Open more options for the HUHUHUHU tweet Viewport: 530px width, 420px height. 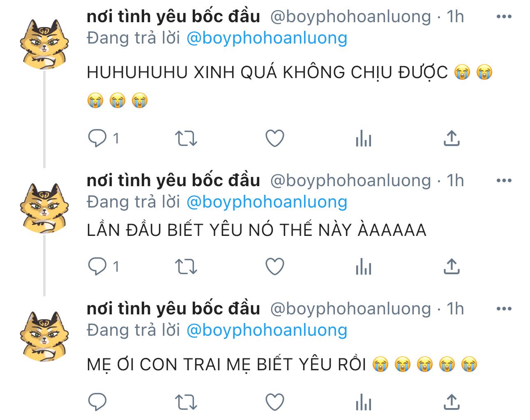tap(504, 17)
